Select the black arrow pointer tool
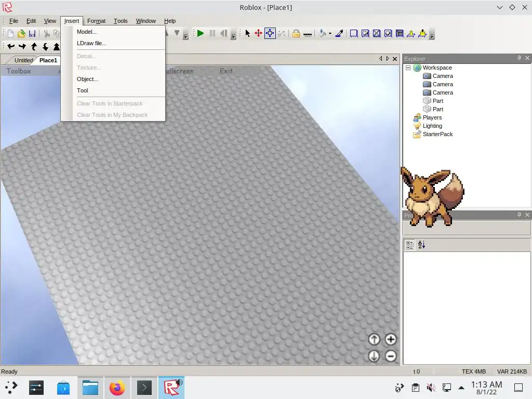Viewport: 532px width, 399px height. click(247, 33)
